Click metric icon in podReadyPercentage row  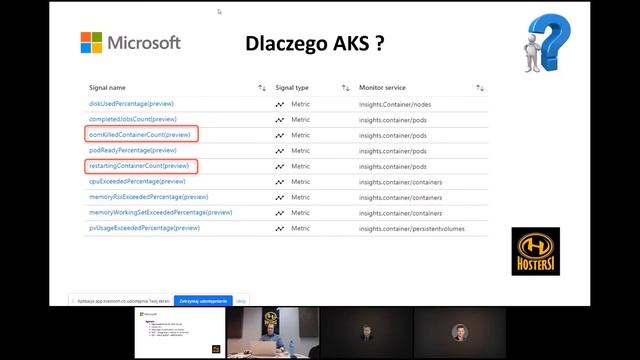(x=280, y=151)
